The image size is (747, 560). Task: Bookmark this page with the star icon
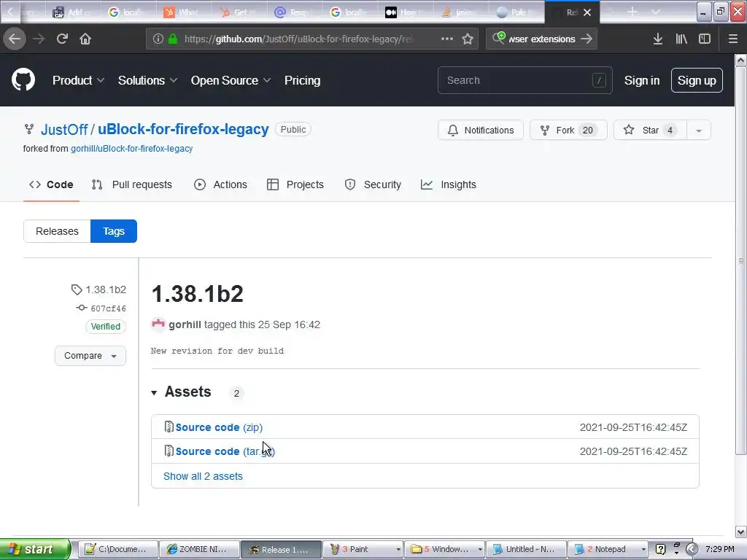point(468,39)
